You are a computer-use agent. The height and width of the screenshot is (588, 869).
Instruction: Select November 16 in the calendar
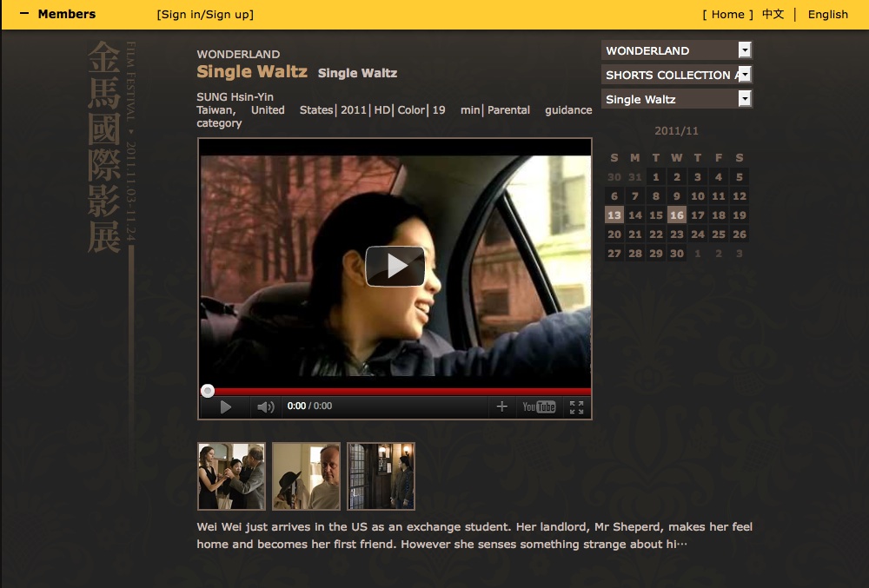[677, 215]
